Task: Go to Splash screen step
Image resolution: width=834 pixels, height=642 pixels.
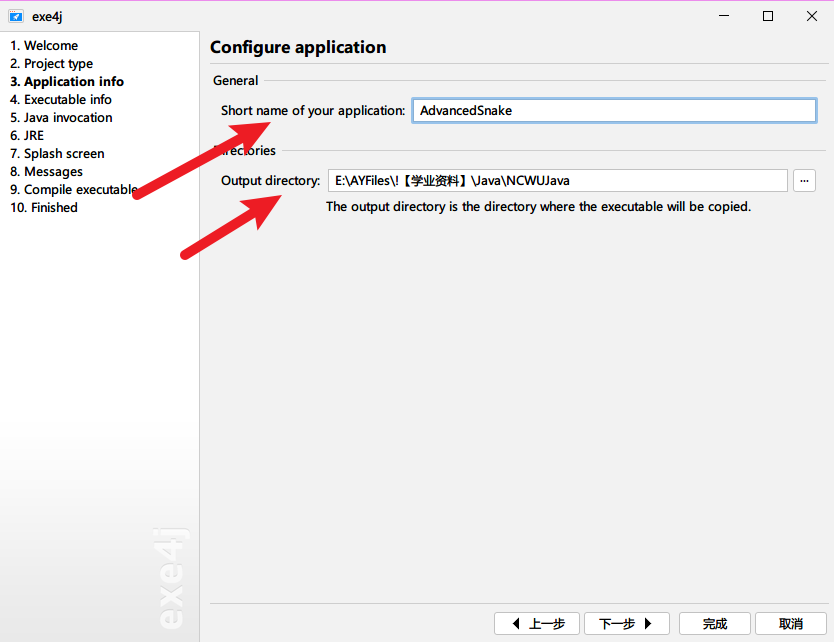Action: pyautogui.click(x=57, y=154)
